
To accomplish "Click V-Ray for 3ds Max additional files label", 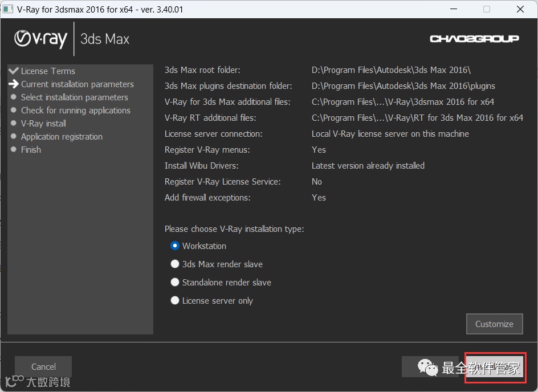I will coord(227,102).
